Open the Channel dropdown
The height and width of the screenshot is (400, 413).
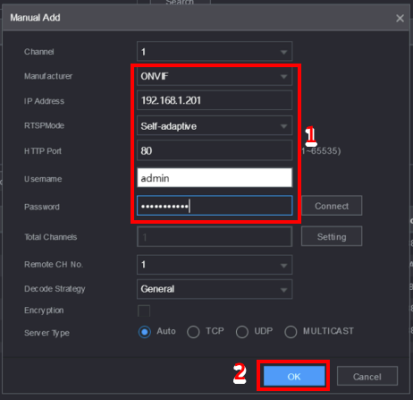coord(215,52)
